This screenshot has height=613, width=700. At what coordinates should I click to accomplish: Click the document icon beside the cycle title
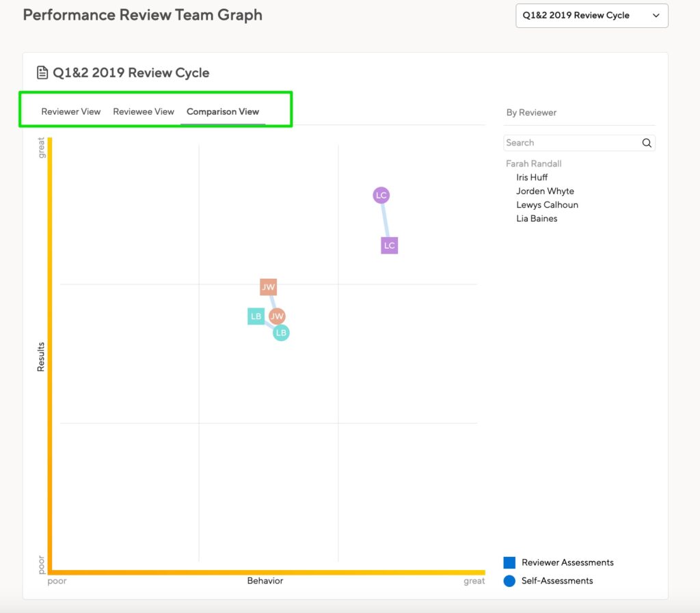point(42,72)
